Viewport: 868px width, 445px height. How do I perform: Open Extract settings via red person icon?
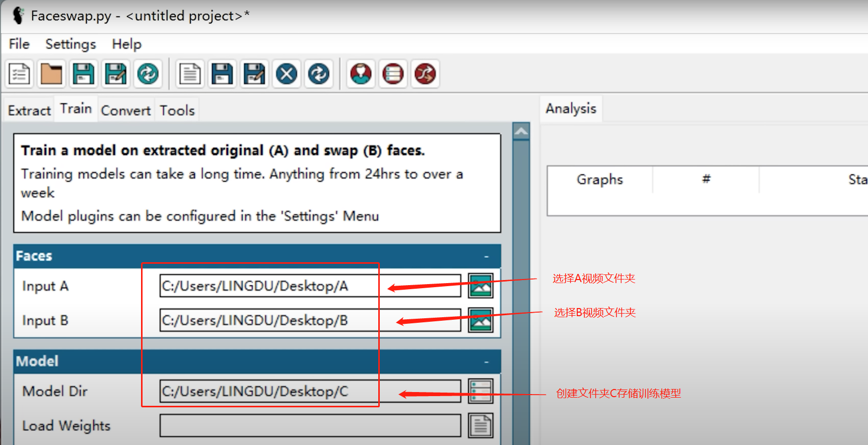[361, 74]
